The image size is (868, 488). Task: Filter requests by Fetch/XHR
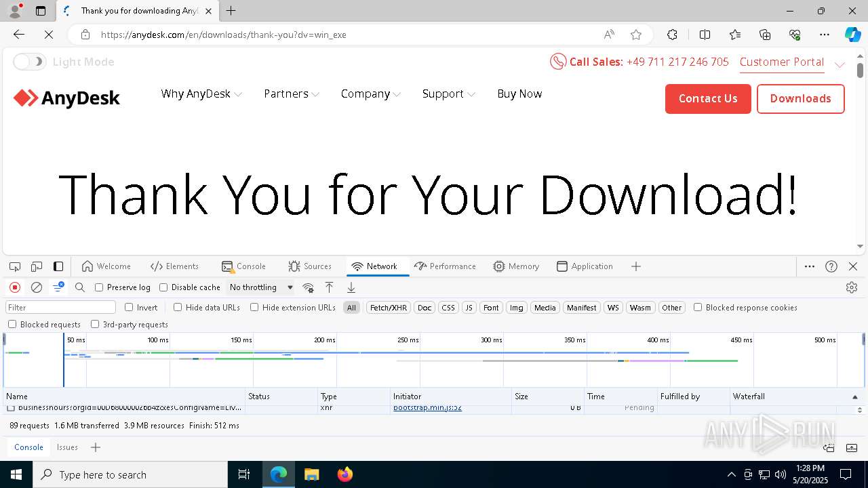click(389, 308)
